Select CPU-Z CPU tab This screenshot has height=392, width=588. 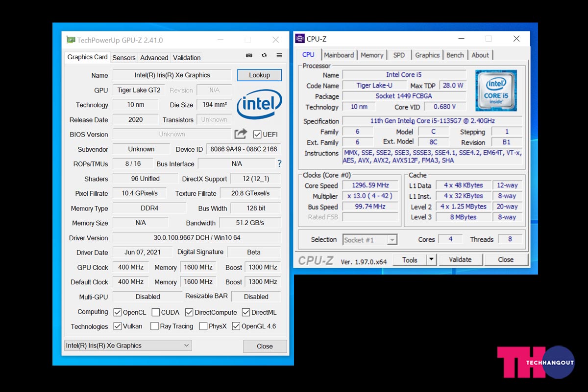[308, 54]
